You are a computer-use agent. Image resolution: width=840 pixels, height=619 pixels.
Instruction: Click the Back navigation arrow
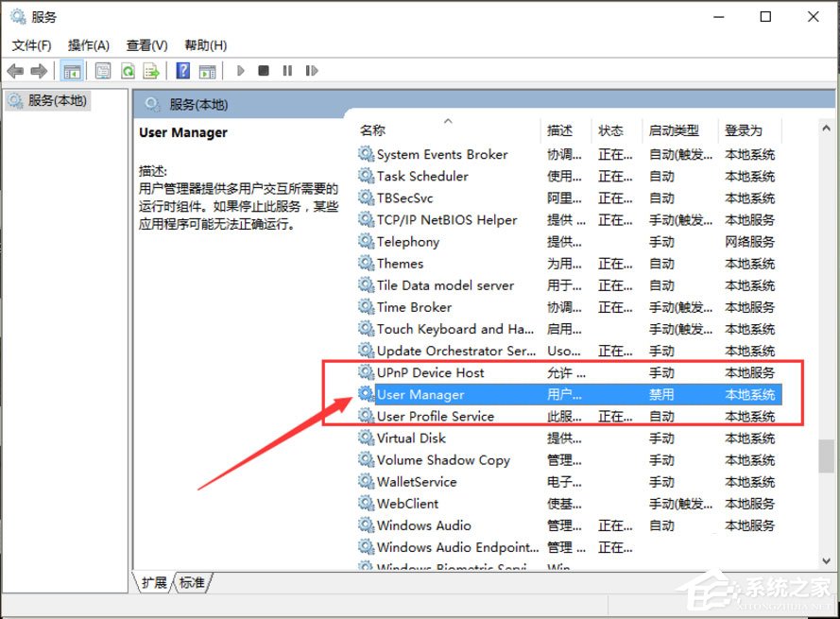point(15,70)
